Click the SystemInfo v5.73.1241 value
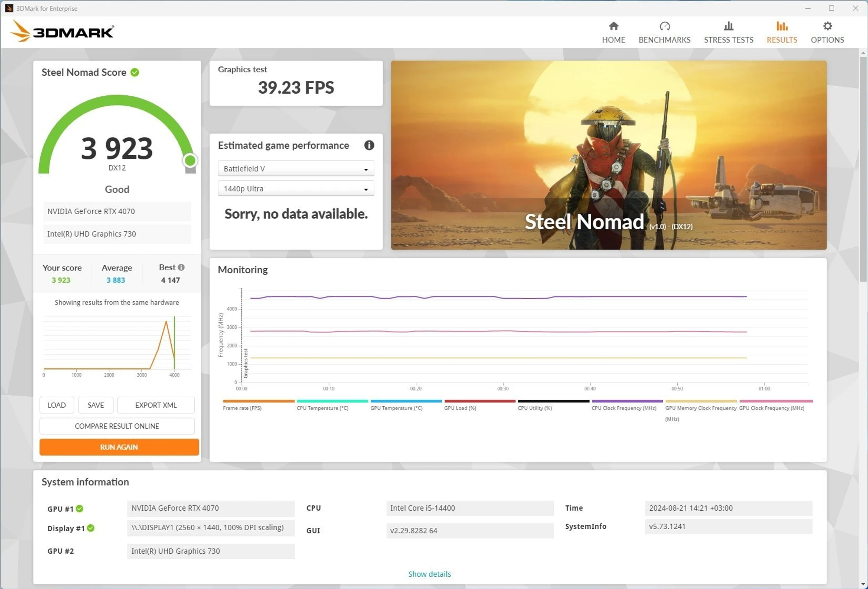 pyautogui.click(x=728, y=527)
